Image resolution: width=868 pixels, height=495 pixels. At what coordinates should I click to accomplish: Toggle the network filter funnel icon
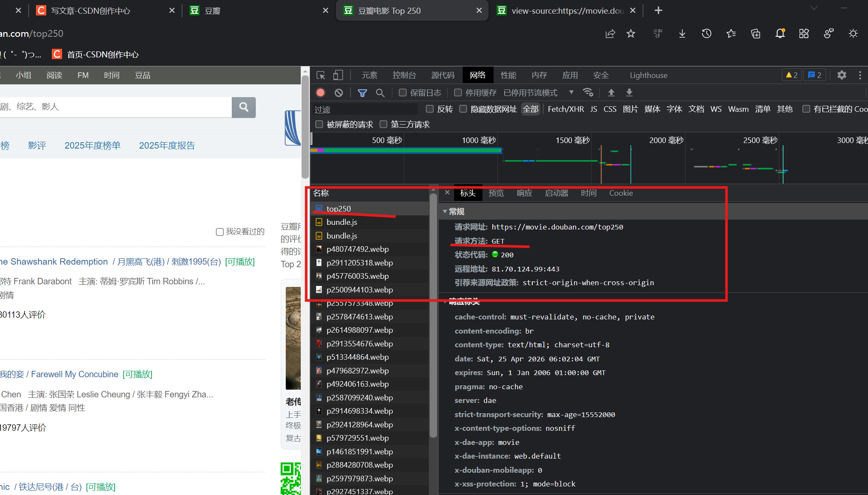point(362,92)
